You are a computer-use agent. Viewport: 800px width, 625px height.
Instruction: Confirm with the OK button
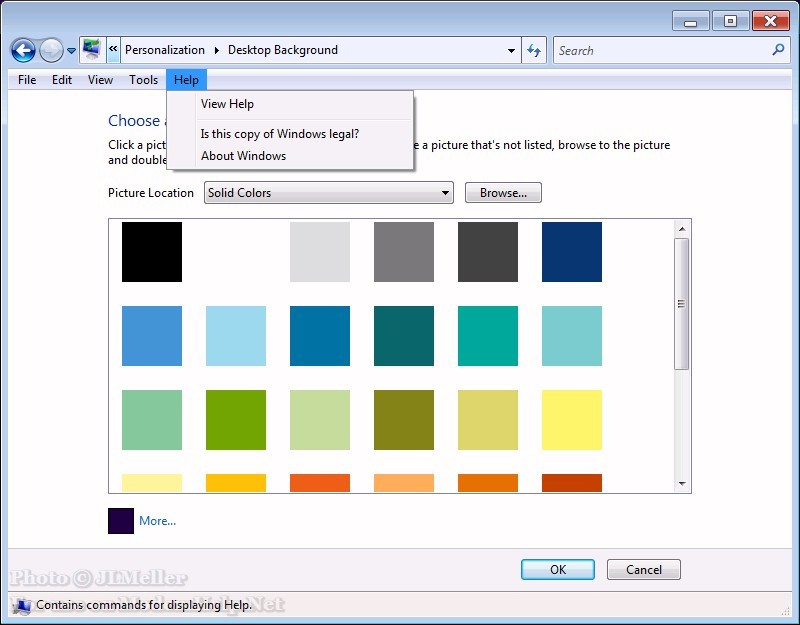pyautogui.click(x=558, y=569)
